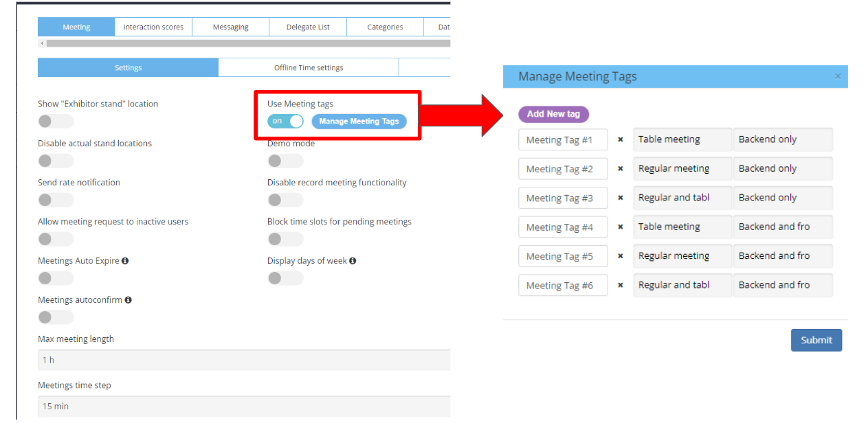Open Tag #5 Regular meeting type dropdown

point(682,256)
